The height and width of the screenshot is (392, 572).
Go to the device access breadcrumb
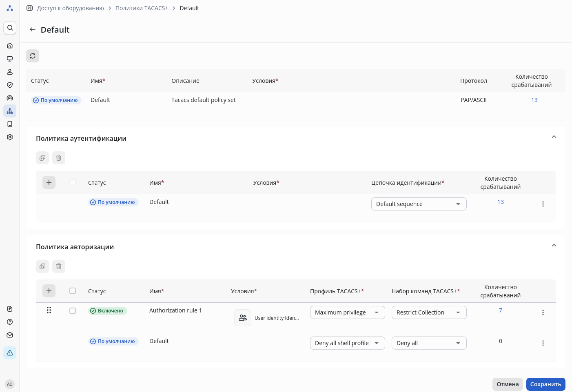(x=70, y=8)
